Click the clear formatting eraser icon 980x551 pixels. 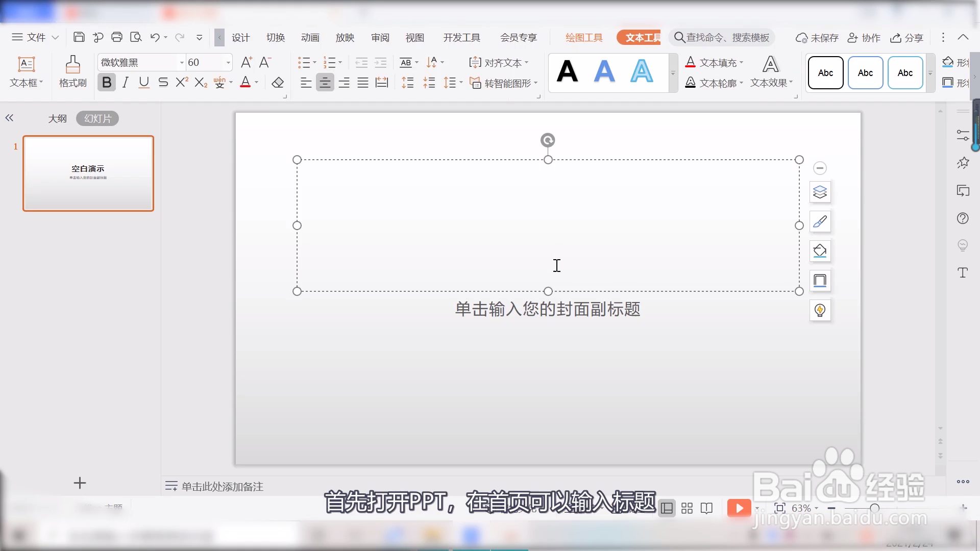[277, 82]
